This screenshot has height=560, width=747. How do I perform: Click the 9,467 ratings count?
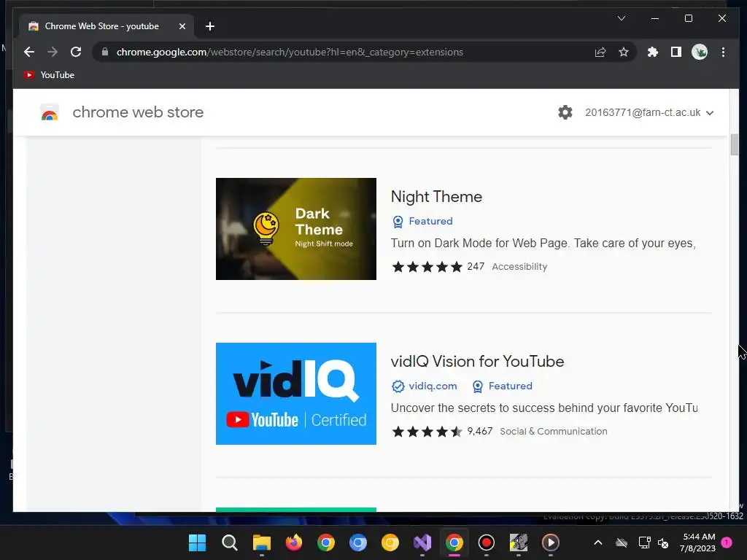[480, 432]
